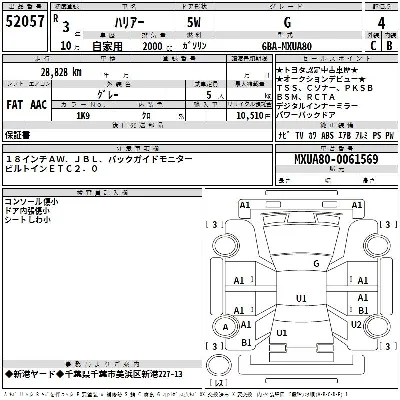
Task: Click the 保証書 document note
Action: point(17,135)
